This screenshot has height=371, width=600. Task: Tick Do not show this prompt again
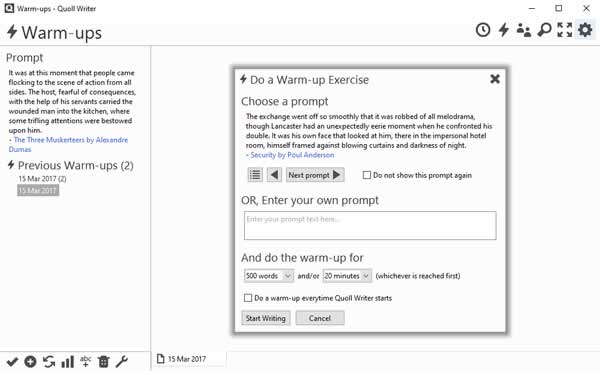coord(367,175)
